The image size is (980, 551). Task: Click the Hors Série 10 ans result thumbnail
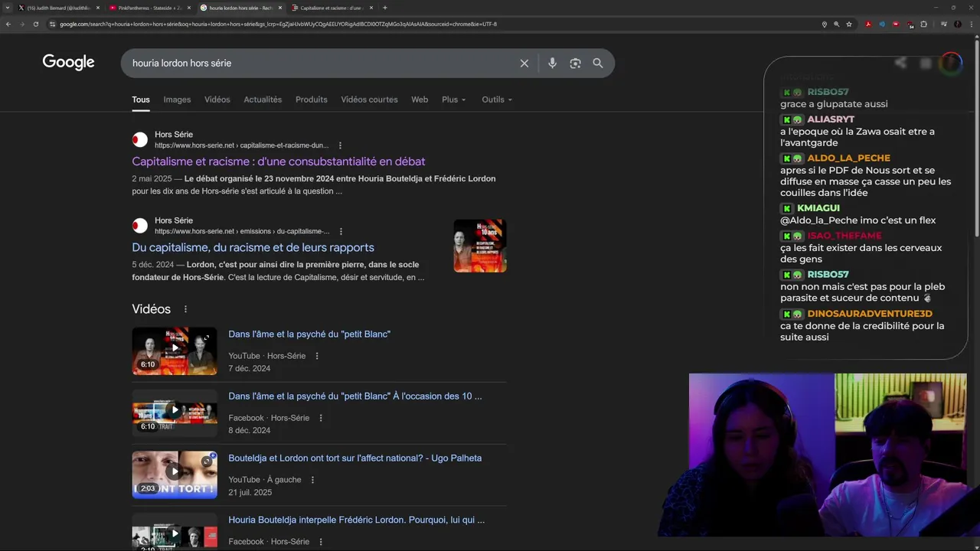tap(480, 246)
